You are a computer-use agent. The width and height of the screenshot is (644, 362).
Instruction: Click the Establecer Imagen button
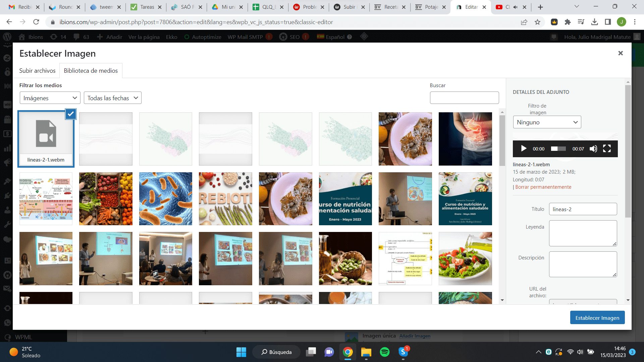click(x=597, y=318)
